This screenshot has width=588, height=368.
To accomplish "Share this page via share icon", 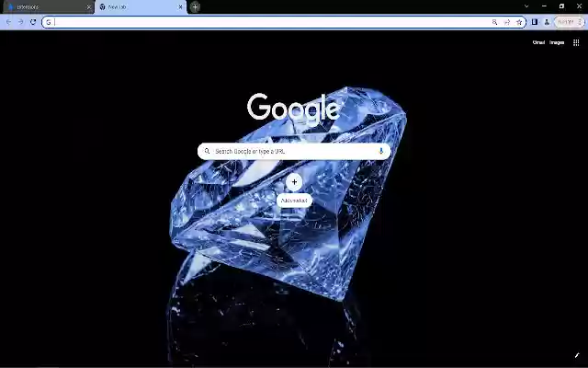I will (x=507, y=22).
